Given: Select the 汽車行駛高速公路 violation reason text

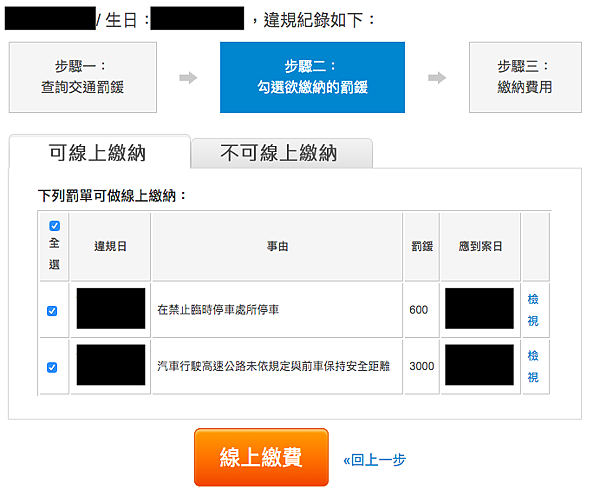Looking at the screenshot, I should pos(277,367).
